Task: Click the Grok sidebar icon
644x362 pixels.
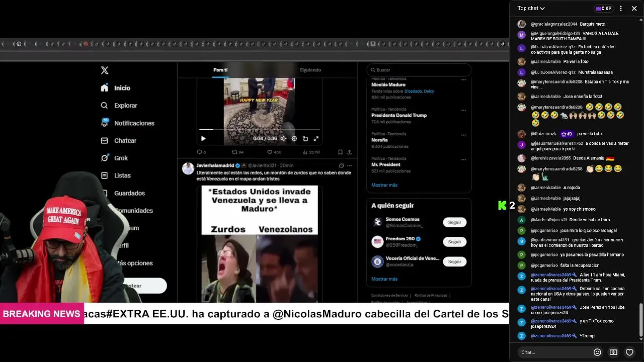Action: 104,158
